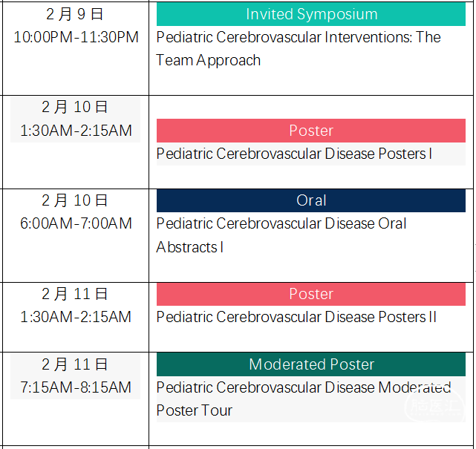The width and height of the screenshot is (476, 449).
Task: Select the 7:15AM-8:15AM time slot
Action: pos(76,387)
